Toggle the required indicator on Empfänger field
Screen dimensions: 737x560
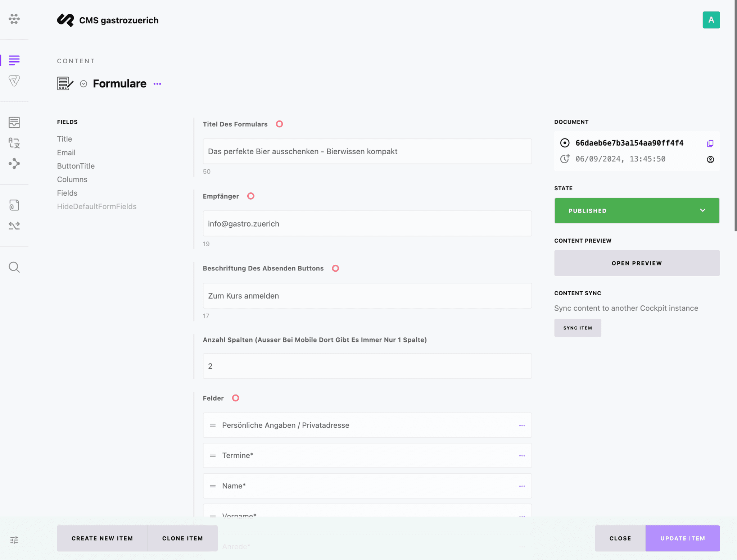(250, 196)
